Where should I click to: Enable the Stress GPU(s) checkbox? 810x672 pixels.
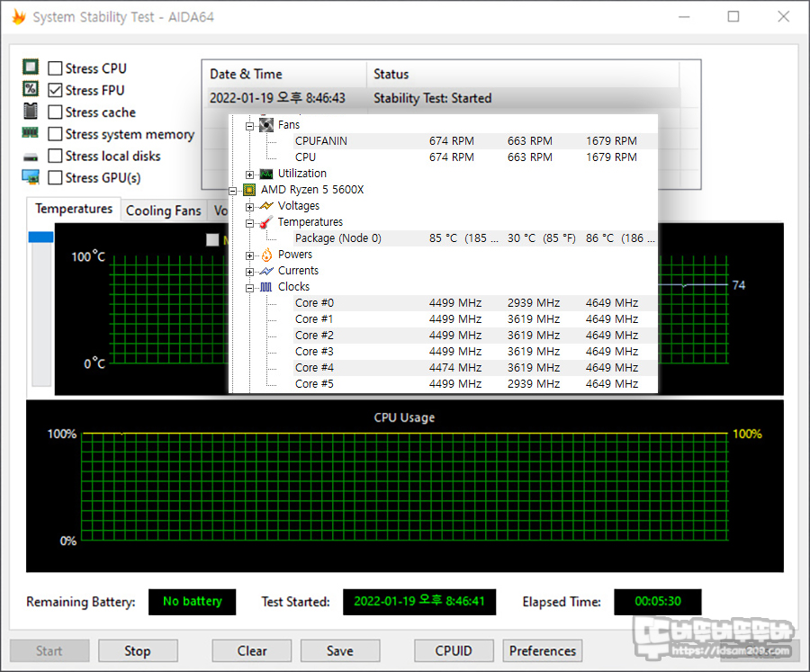tap(55, 178)
